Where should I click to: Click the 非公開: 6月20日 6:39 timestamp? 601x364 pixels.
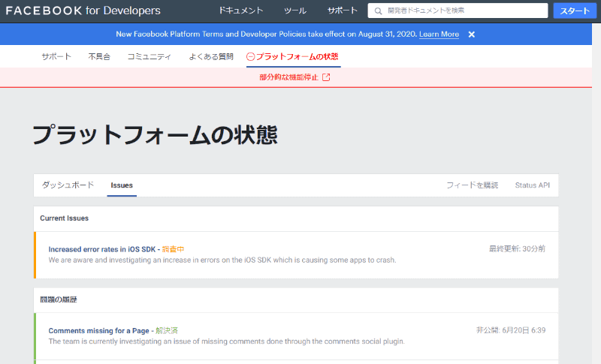(x=511, y=330)
